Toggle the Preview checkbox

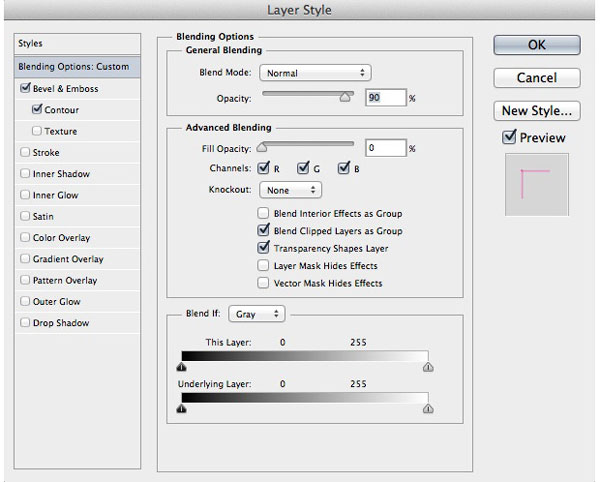tap(509, 137)
